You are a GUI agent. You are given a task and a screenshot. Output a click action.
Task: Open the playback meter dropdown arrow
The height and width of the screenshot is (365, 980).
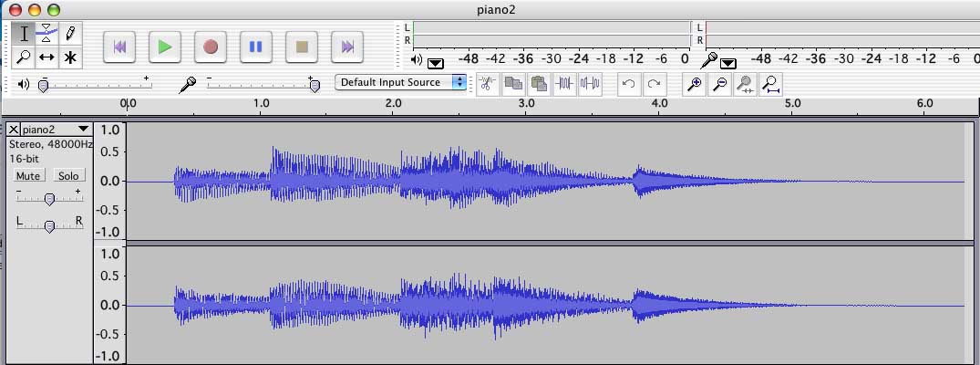point(435,62)
